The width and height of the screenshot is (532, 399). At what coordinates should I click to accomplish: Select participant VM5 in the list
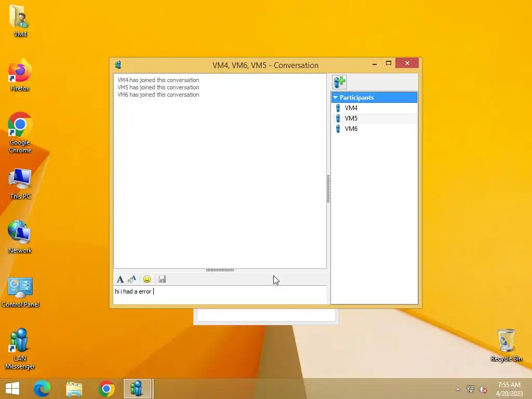click(374, 118)
